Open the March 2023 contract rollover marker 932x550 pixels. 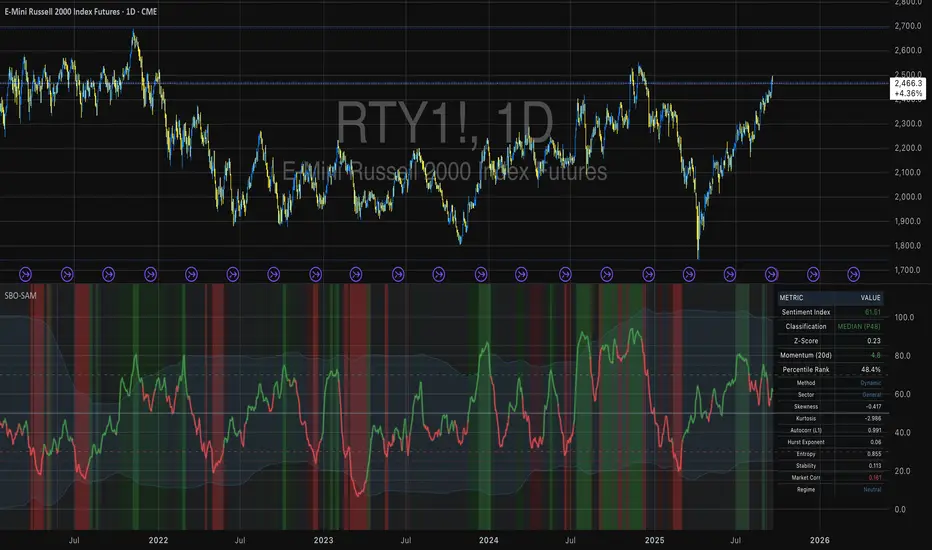coord(356,274)
